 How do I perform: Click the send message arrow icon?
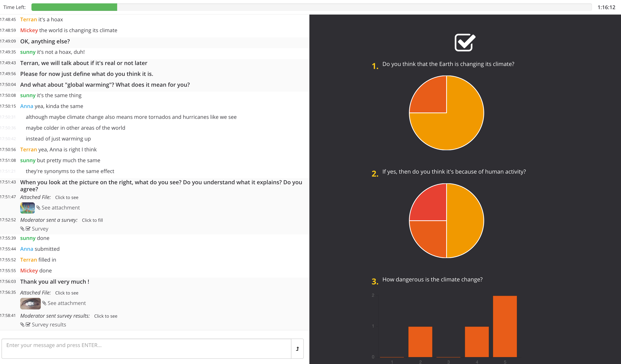[x=297, y=348]
